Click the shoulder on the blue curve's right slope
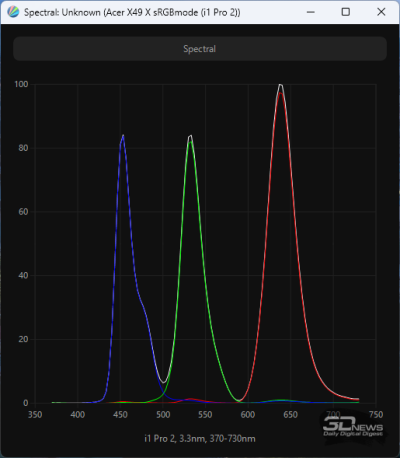This screenshot has width=400, height=458. [142, 302]
